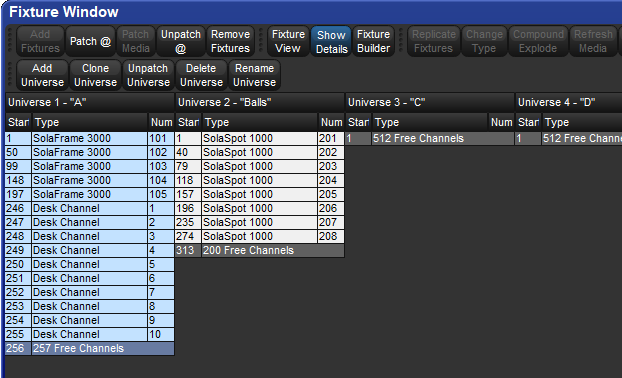Screen dimensions: 622x378
Task: Select SolaFrame 3000 fixture number 102
Action: pos(90,152)
